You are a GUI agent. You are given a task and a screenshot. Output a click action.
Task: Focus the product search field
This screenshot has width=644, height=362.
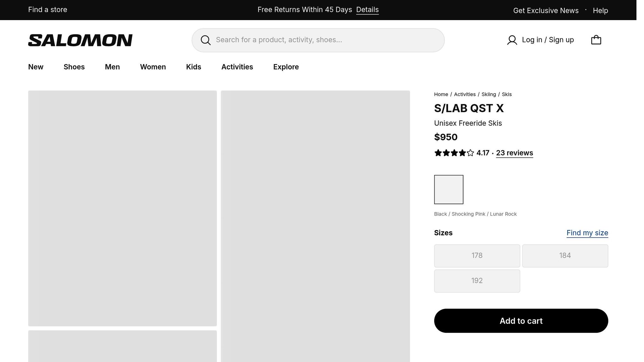[318, 40]
